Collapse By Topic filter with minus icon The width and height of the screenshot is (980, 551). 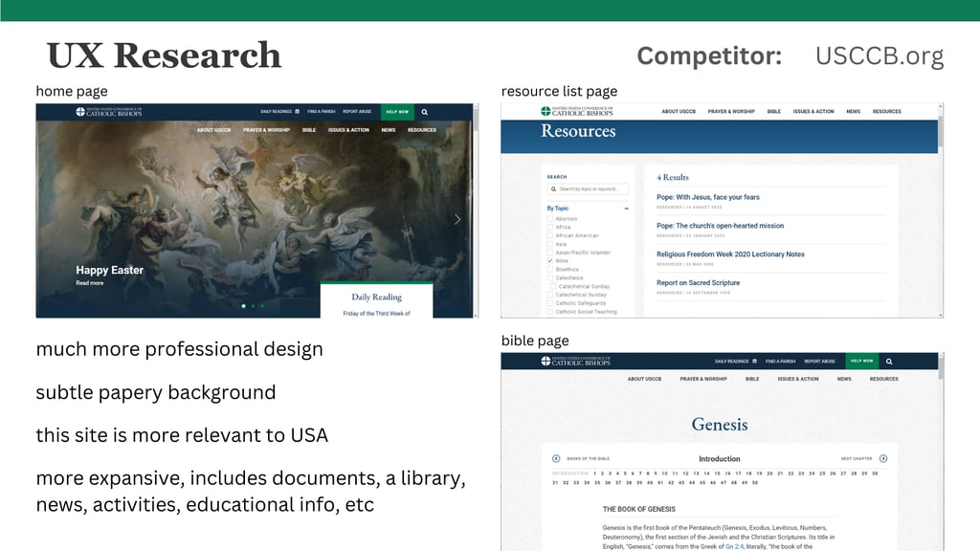pyautogui.click(x=626, y=209)
